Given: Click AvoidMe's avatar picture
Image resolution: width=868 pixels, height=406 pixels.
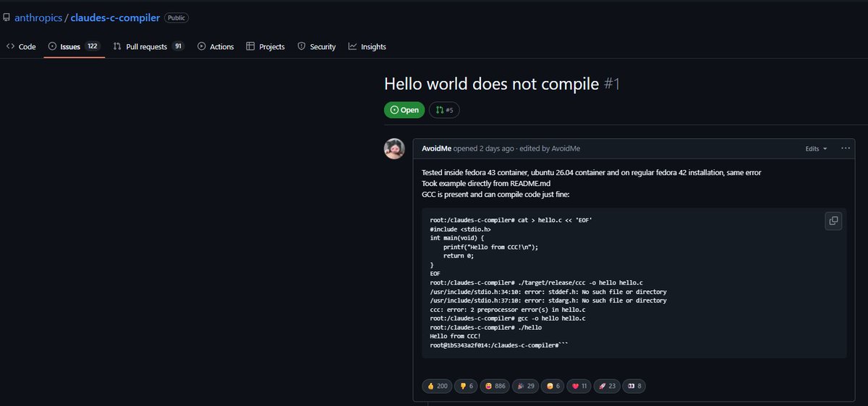Looking at the screenshot, I should point(394,148).
